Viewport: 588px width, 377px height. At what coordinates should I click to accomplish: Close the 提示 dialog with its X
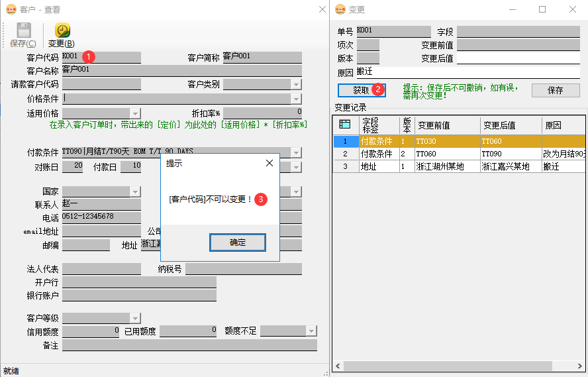269,163
